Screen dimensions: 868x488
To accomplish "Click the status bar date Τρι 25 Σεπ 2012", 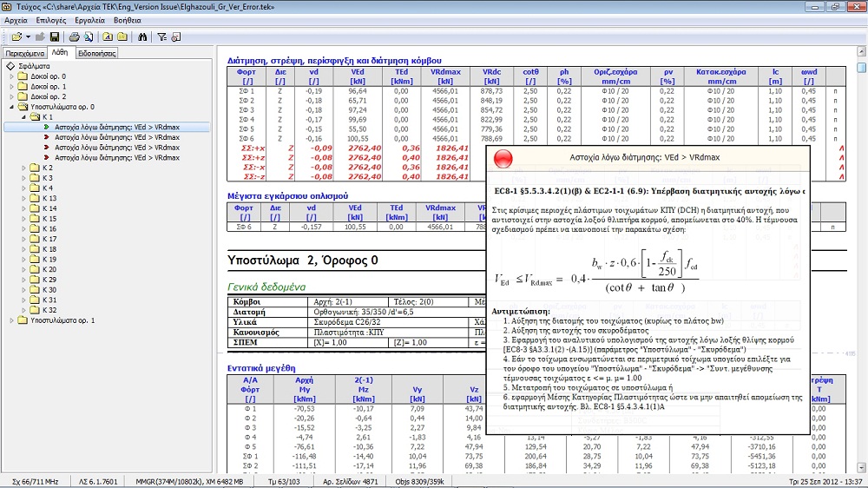I will click(812, 482).
